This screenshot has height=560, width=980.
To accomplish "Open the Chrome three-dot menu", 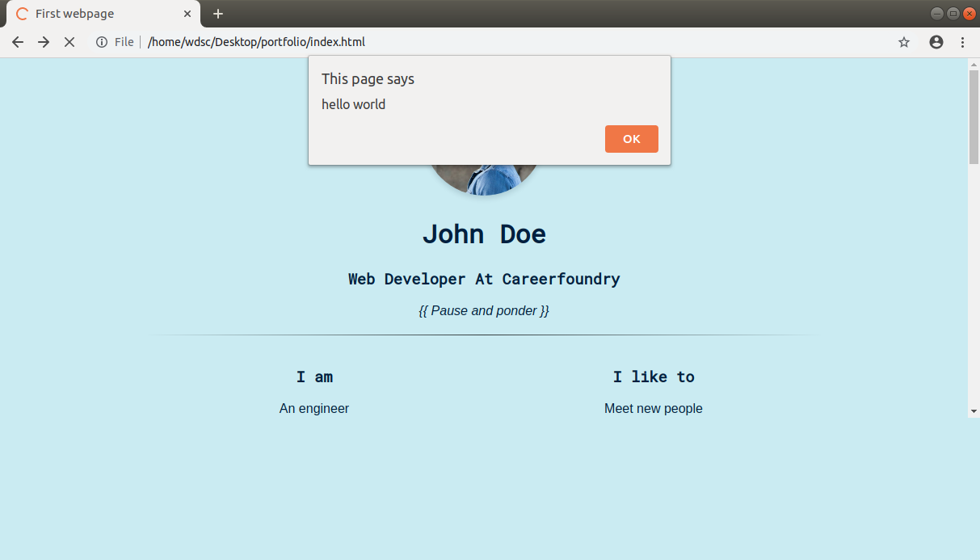I will tap(962, 42).
